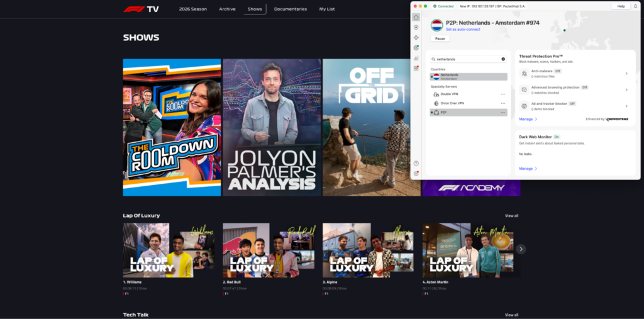
Task: Toggle the Anti-malware Off badge
Action: [x=557, y=71]
